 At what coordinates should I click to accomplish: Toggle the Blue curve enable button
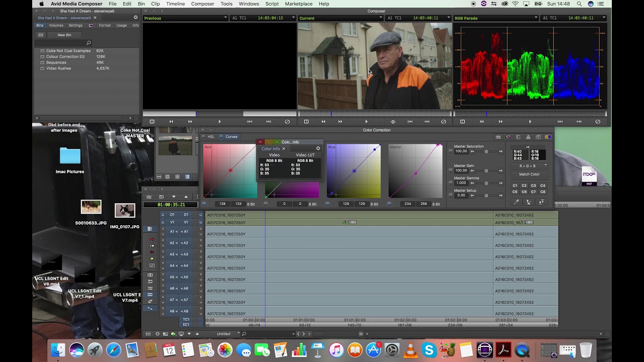(x=328, y=204)
